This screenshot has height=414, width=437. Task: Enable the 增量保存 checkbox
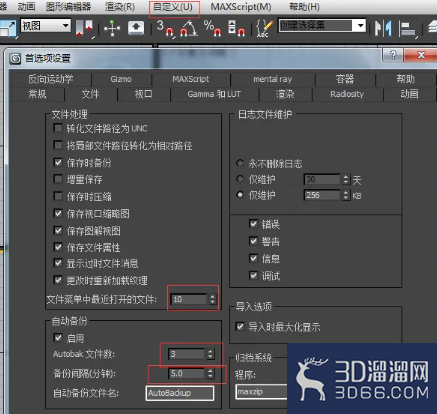pyautogui.click(x=58, y=179)
